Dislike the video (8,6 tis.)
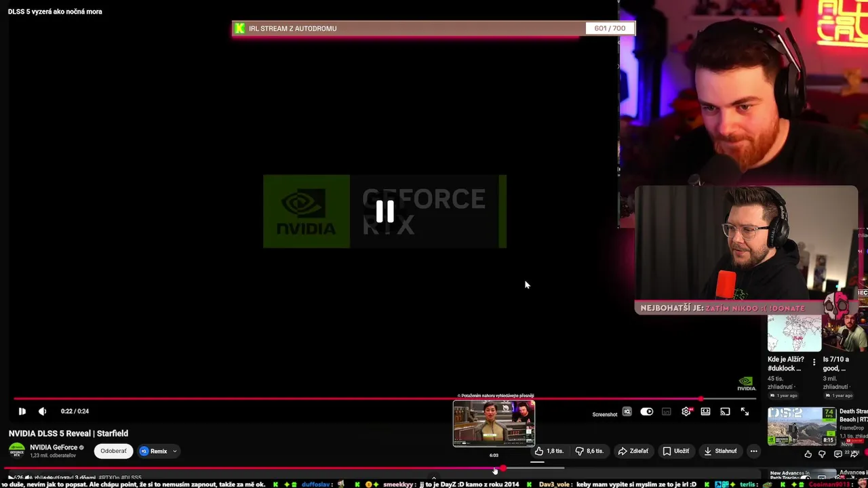 coord(589,451)
